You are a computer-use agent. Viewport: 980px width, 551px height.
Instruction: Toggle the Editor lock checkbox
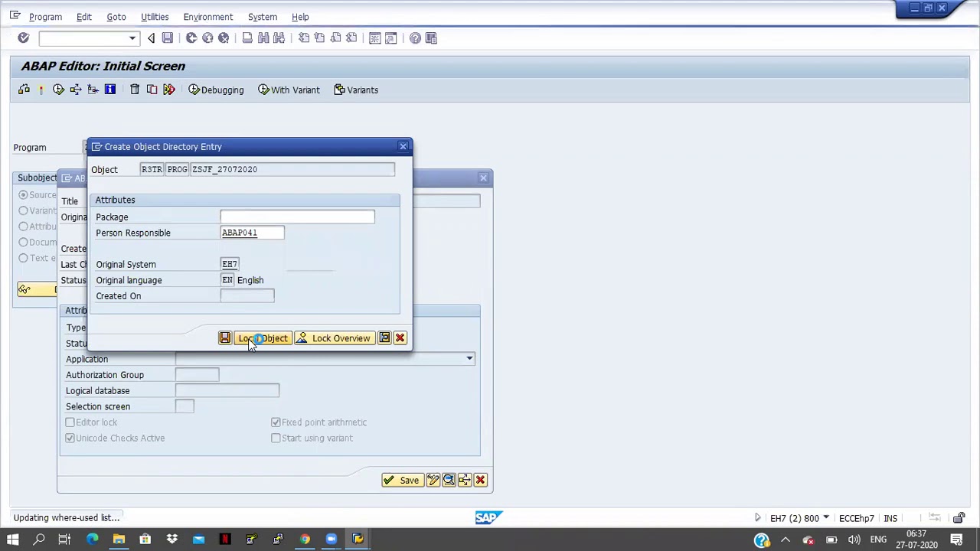click(x=70, y=422)
